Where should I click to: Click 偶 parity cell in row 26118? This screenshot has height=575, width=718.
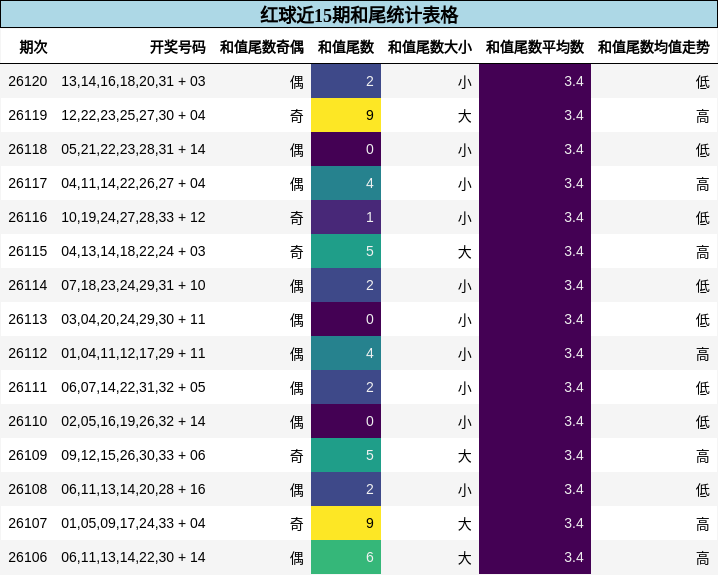tap(297, 150)
